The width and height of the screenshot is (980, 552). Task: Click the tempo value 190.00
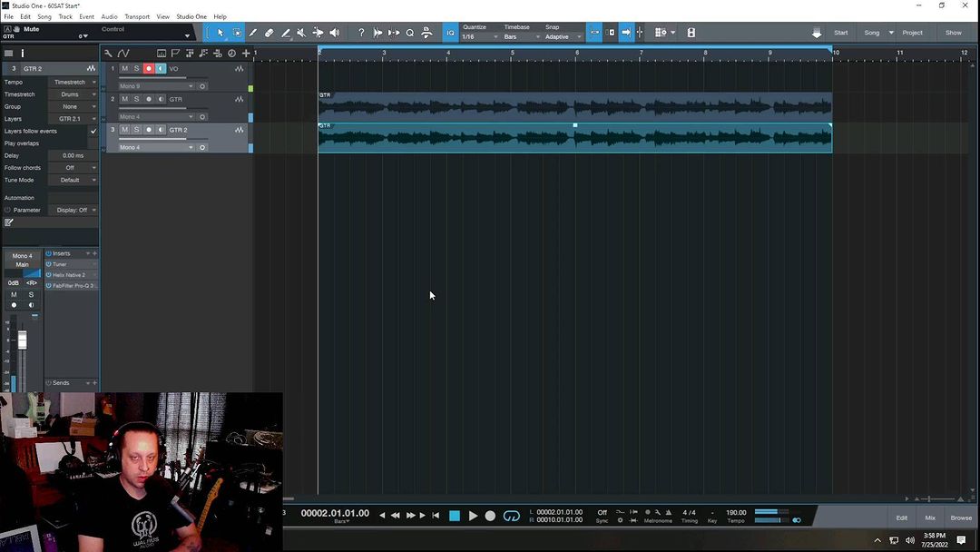tap(736, 512)
